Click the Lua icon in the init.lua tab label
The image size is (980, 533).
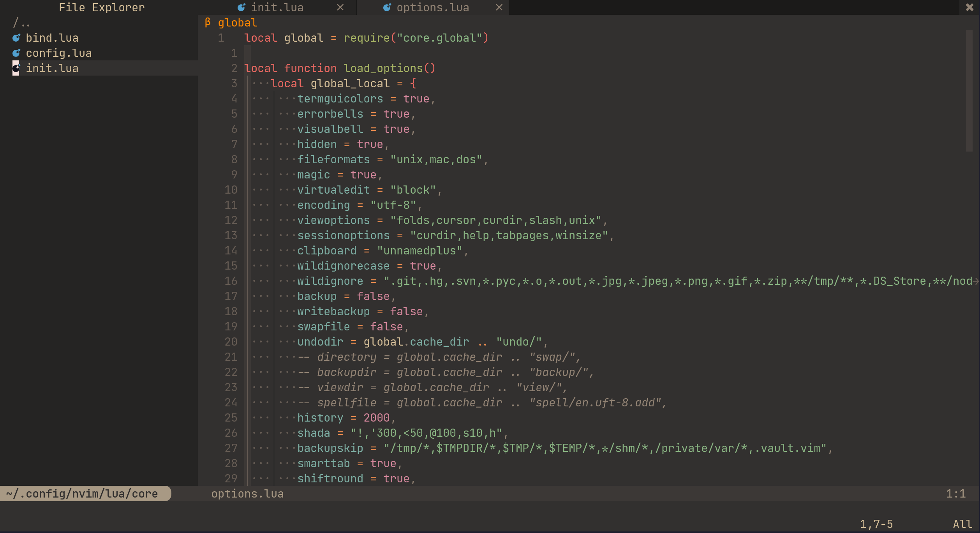[241, 7]
